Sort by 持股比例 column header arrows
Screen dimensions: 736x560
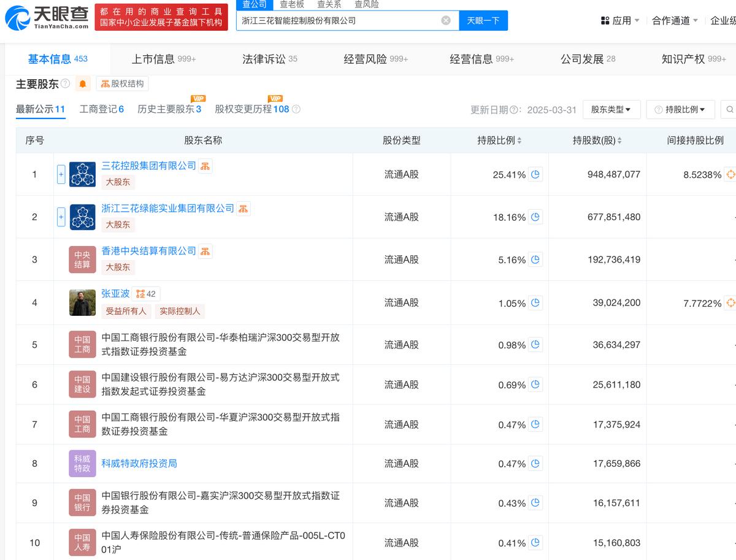click(x=519, y=140)
